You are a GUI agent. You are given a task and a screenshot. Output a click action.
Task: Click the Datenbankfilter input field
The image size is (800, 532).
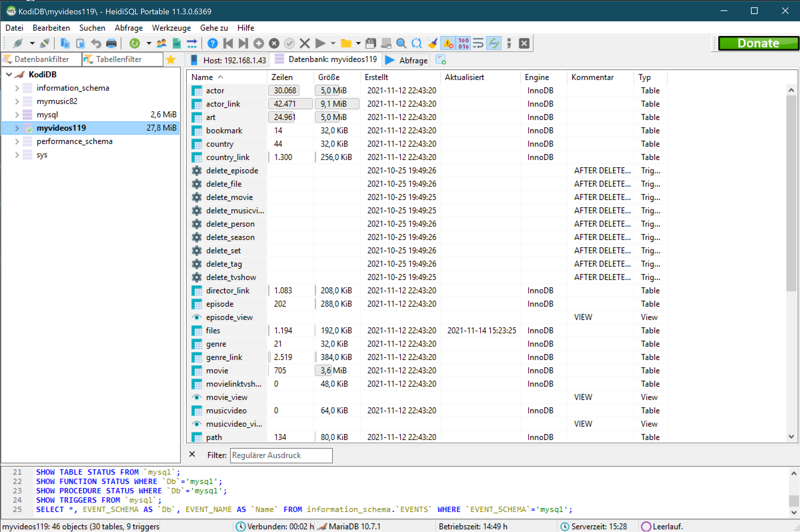click(x=42, y=59)
